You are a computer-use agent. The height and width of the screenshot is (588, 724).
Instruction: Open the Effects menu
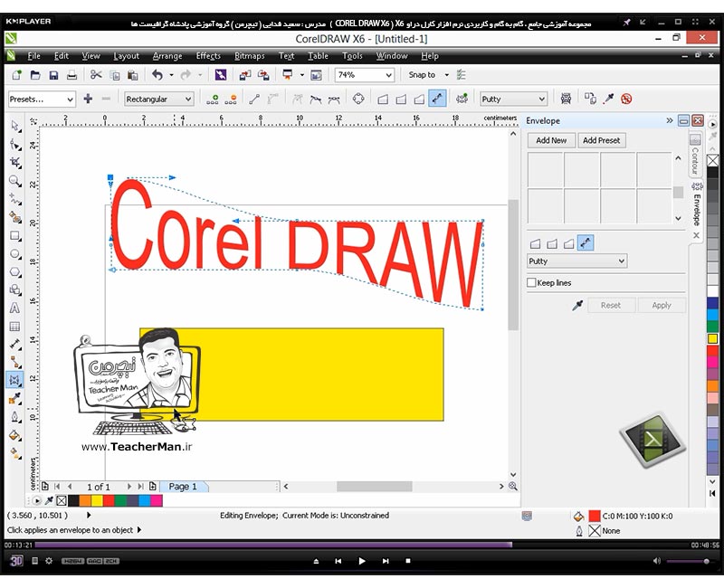click(x=208, y=56)
